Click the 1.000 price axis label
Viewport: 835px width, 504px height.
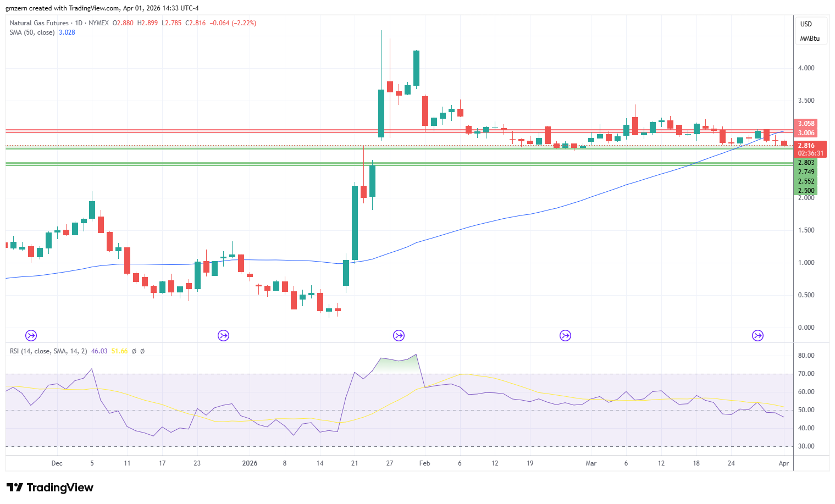point(806,263)
